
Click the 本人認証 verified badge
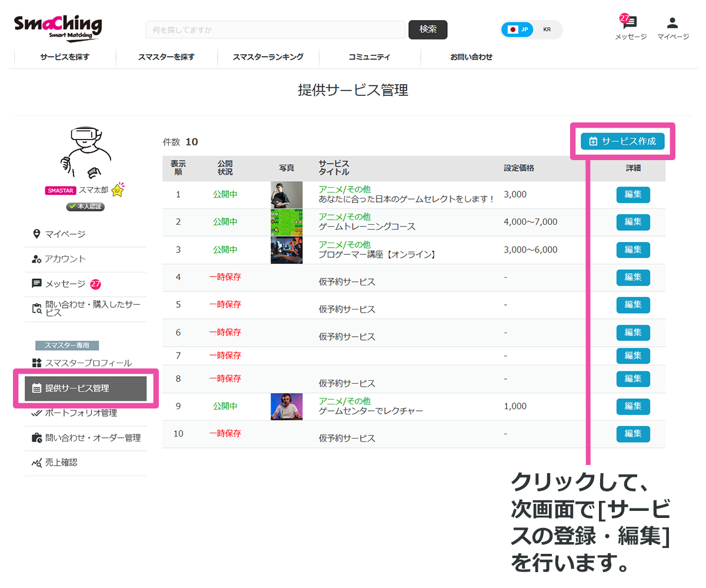point(85,207)
